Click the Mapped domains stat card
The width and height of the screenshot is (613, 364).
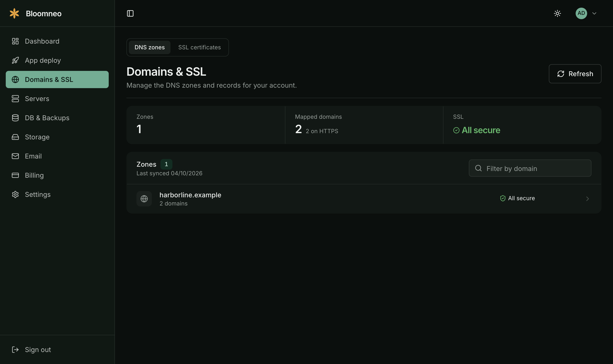click(x=364, y=125)
